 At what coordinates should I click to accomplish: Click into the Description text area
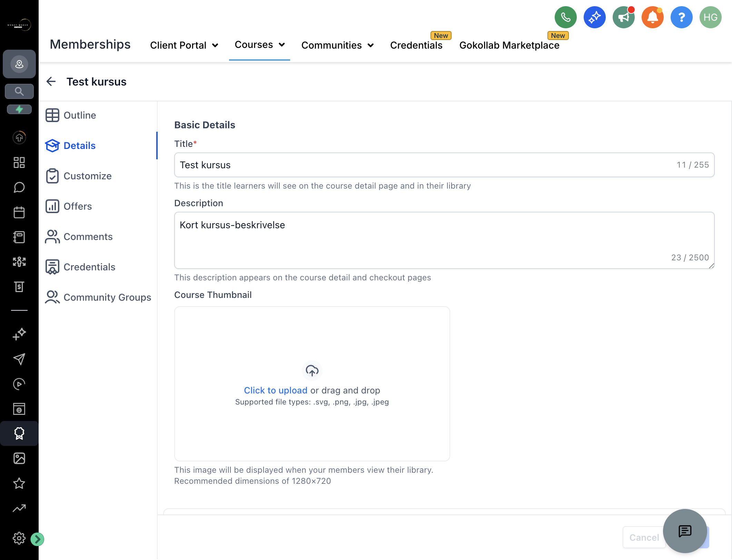pyautogui.click(x=444, y=240)
